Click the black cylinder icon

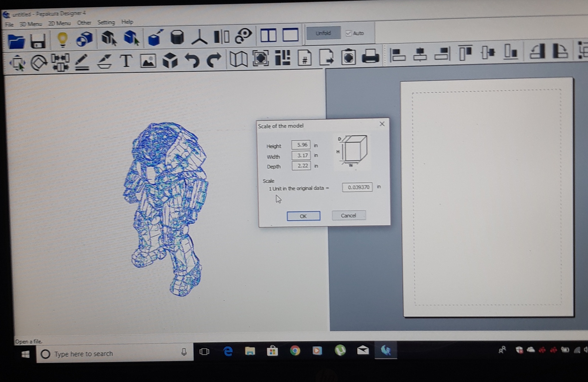(177, 37)
